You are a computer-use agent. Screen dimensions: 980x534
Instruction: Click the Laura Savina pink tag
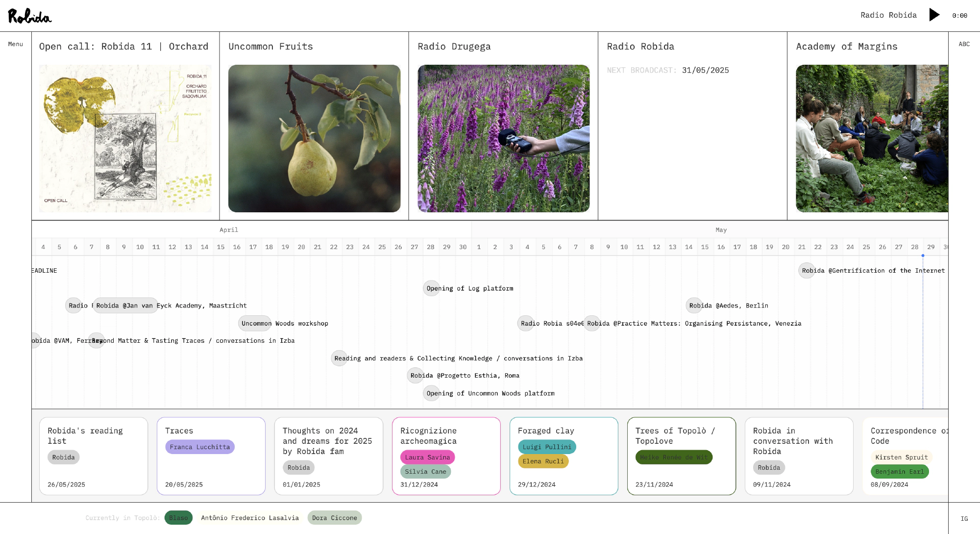(427, 457)
